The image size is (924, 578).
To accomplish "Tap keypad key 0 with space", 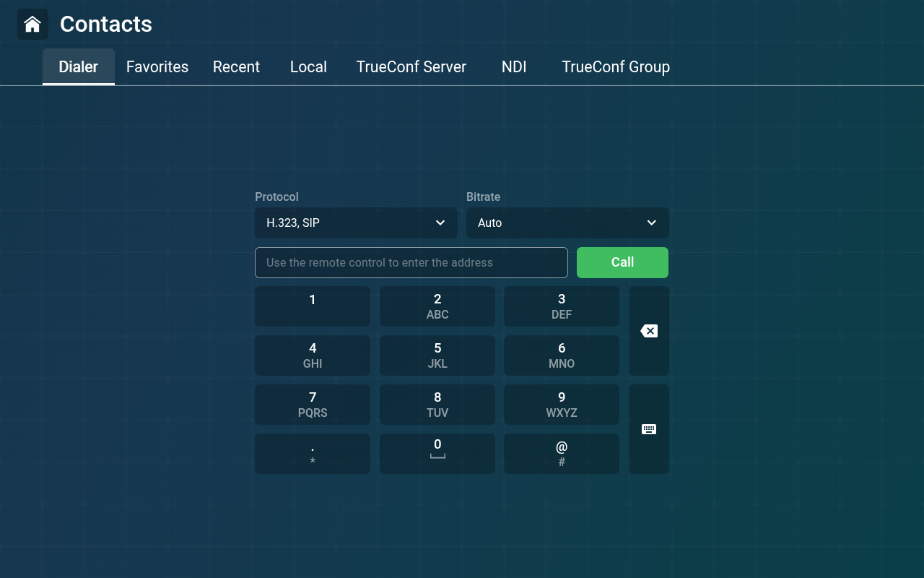I will [437, 454].
